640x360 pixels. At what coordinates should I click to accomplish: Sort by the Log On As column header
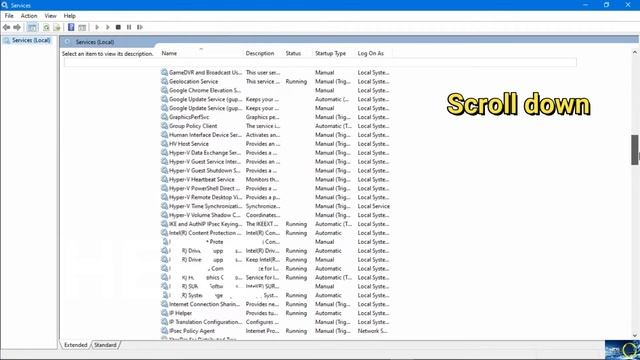tap(371, 53)
